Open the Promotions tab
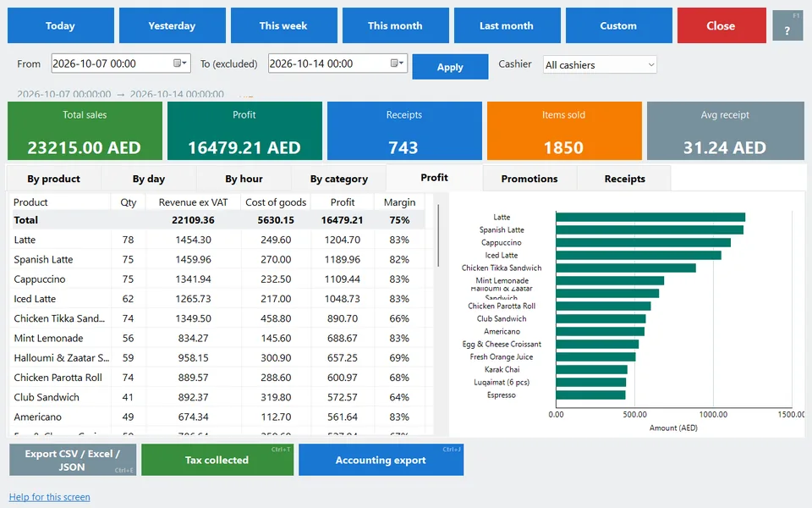This screenshot has width=812, height=508. (529, 179)
